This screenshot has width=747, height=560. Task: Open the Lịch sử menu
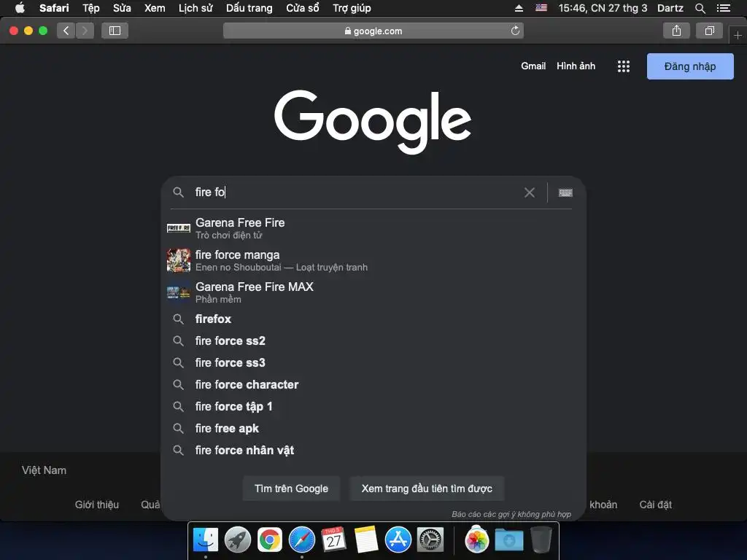click(196, 8)
